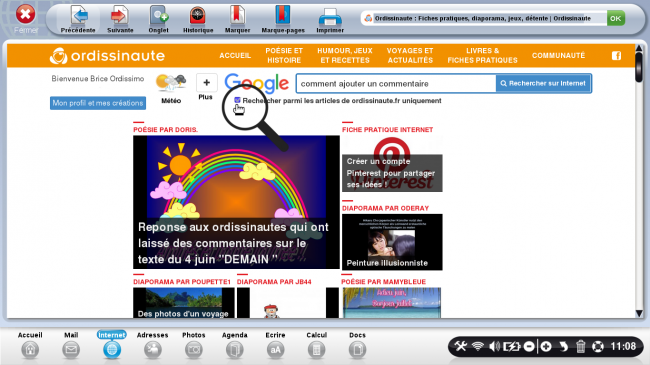Confirm the address with the green OK button
This screenshot has height=365, width=650.
point(616,18)
